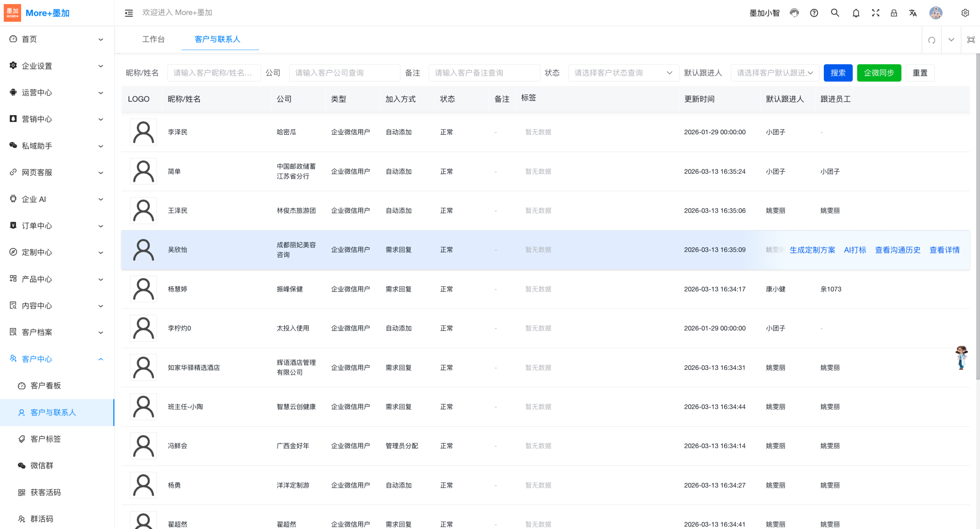The image size is (980, 529).
Task: Open the 默认跟进人 selection dropdown
Action: 774,73
